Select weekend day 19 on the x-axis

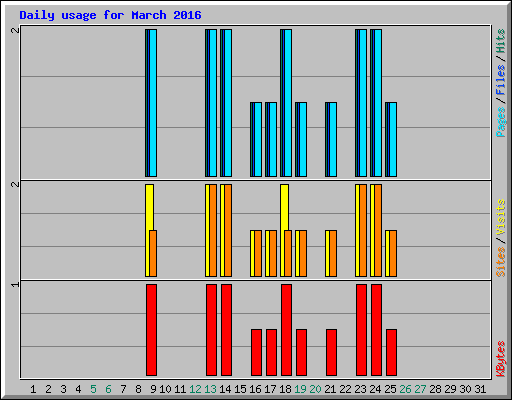pos(300,389)
